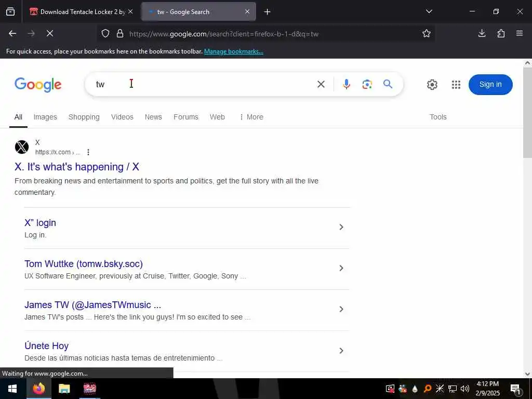The width and height of the screenshot is (532, 399).
Task: Close the Download Tentacle Locker 2 tab
Action: coord(130,11)
